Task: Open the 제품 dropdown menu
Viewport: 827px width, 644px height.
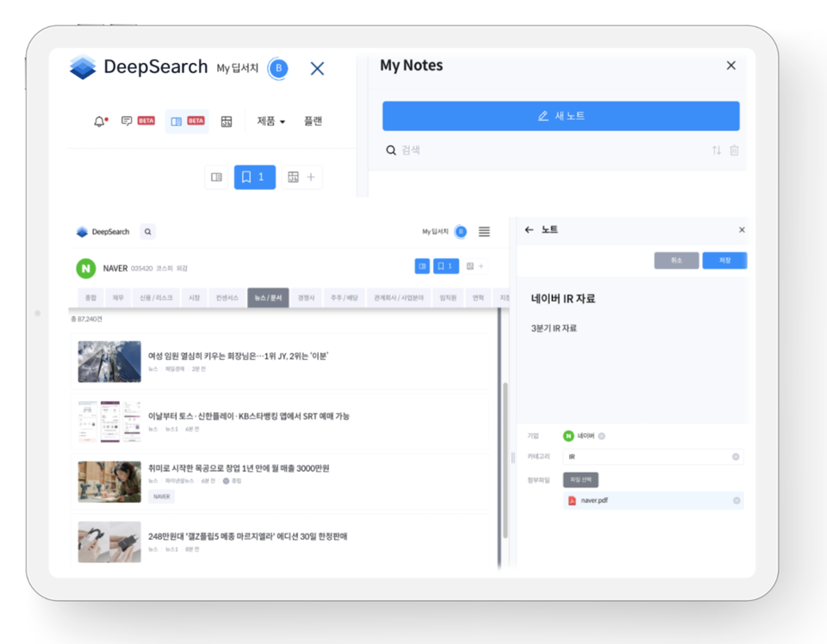Action: coord(272,121)
